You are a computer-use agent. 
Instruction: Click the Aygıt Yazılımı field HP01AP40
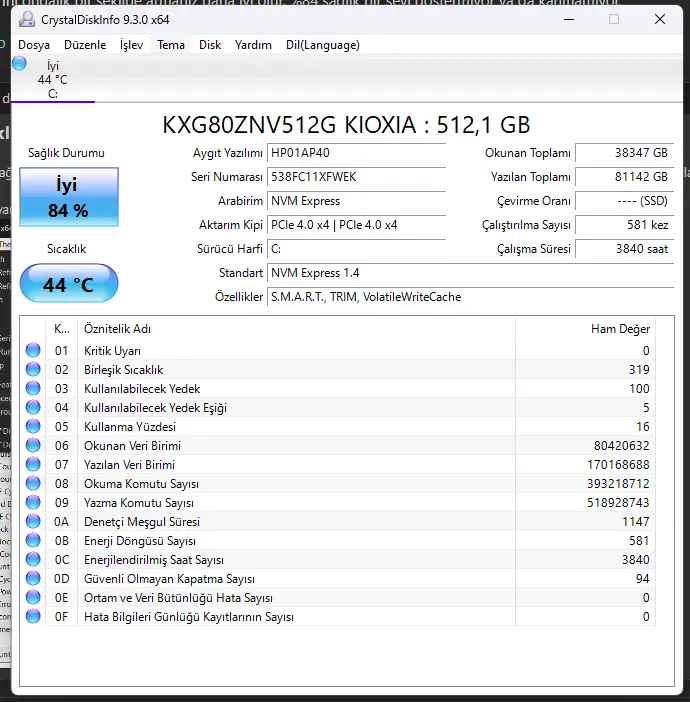click(x=356, y=153)
